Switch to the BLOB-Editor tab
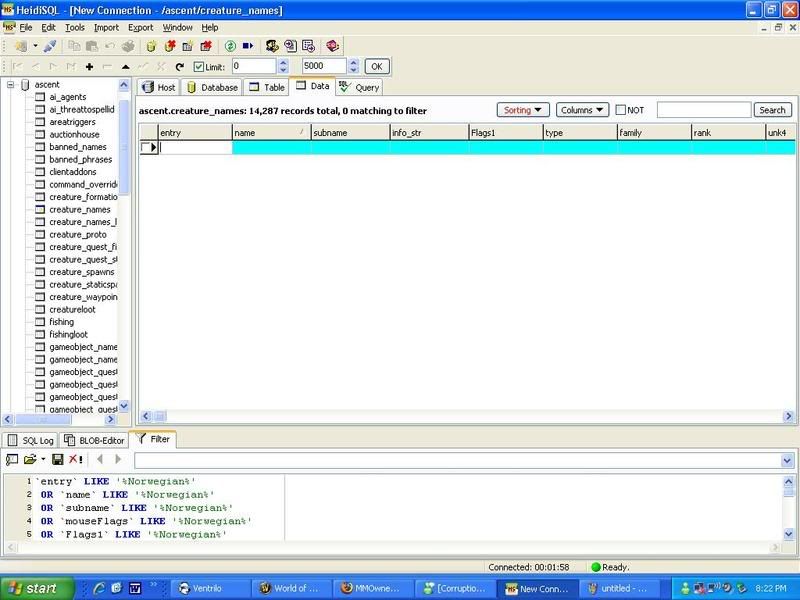The height and width of the screenshot is (600, 800). pyautogui.click(x=94, y=440)
